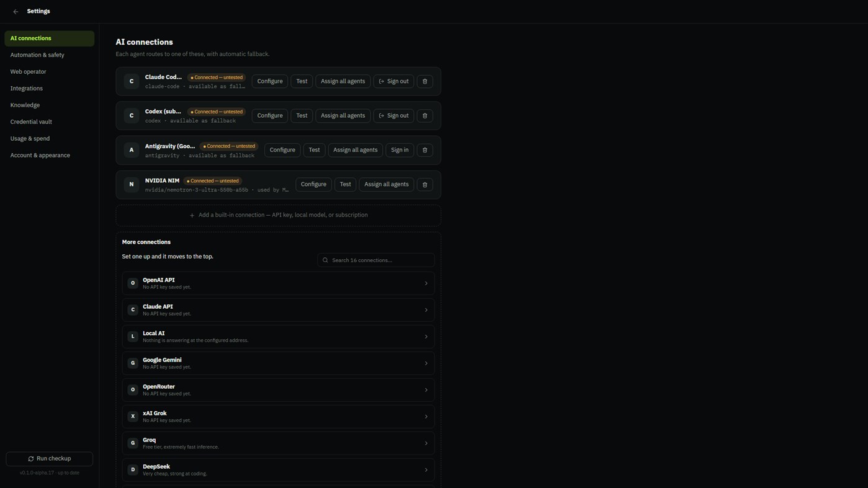This screenshot has width=868, height=488.
Task: Run checkup from the sidebar
Action: [50, 459]
